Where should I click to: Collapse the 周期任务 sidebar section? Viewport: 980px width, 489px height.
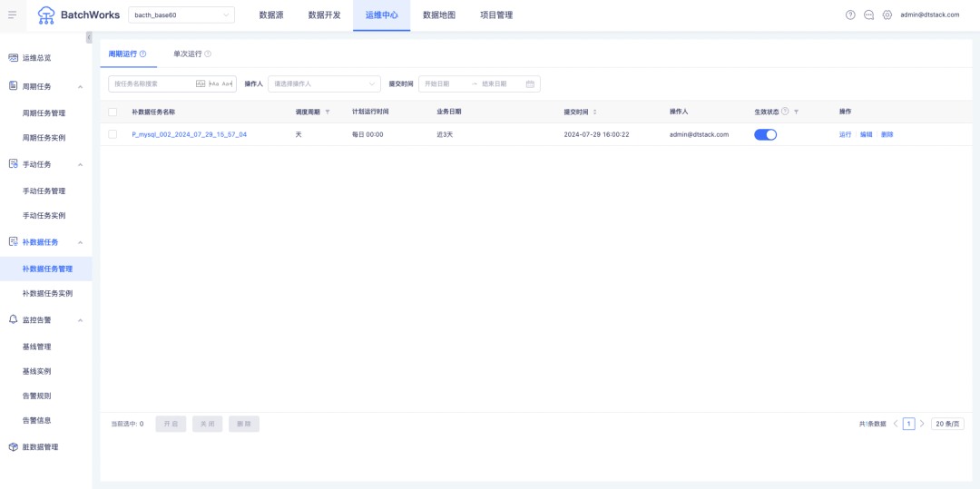[81, 86]
